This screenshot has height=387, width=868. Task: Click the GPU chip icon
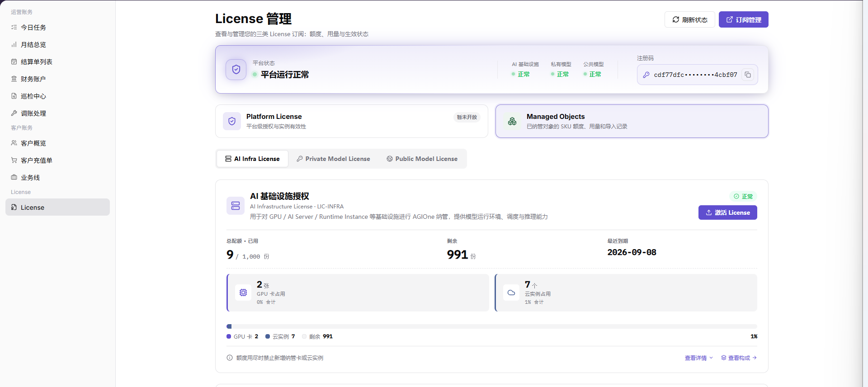click(243, 293)
